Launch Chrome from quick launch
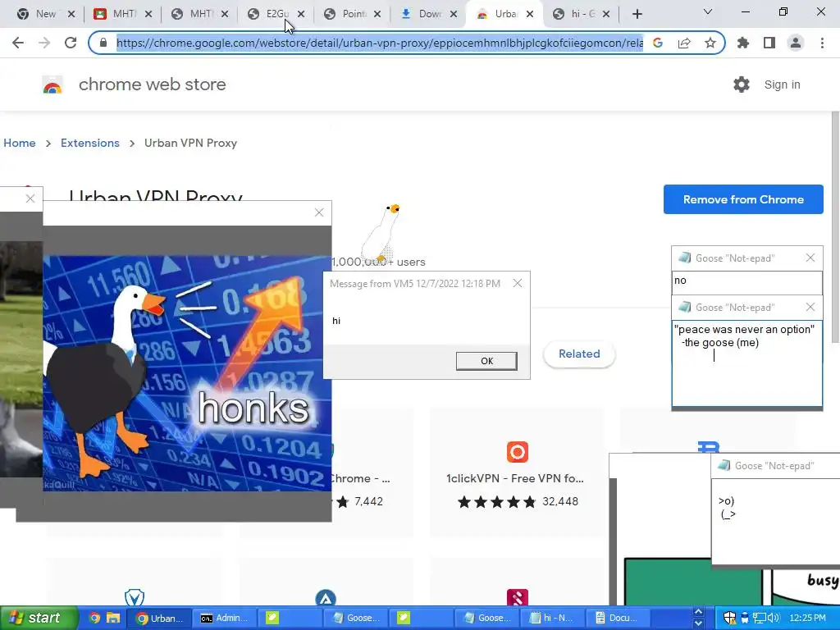Screen dimensions: 840x630 pyautogui.click(x=94, y=619)
